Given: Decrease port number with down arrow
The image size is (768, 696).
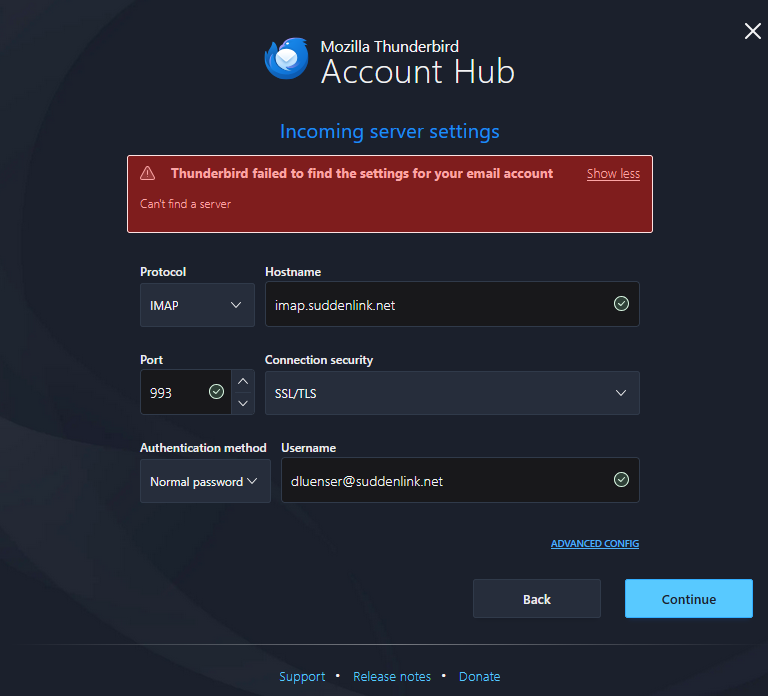Looking at the screenshot, I should [243, 403].
